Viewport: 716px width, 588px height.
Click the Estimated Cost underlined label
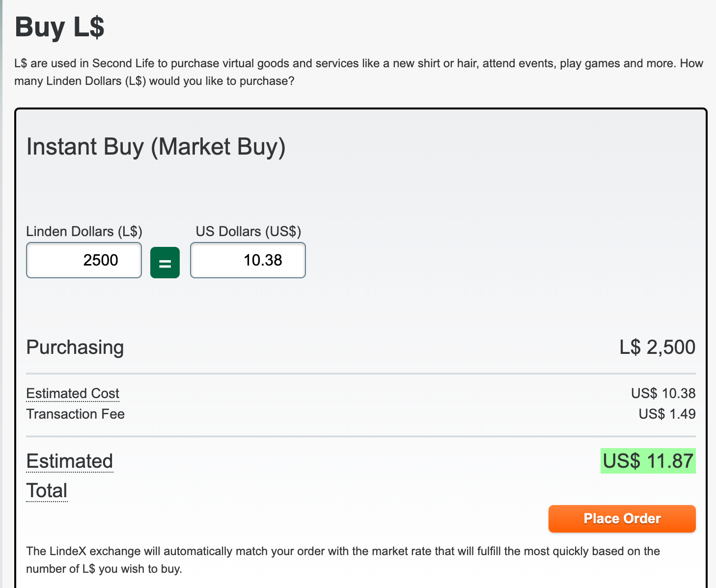tap(73, 394)
